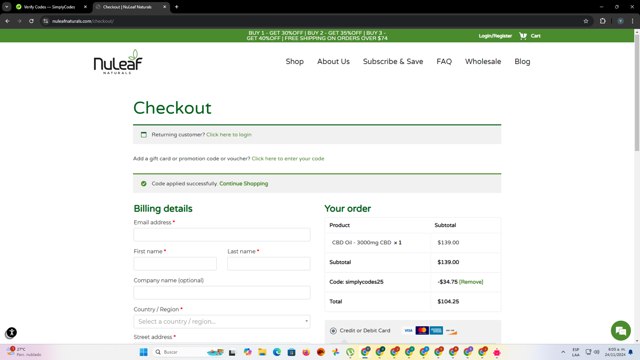
Task: Go back to the previous page
Action: 7,21
